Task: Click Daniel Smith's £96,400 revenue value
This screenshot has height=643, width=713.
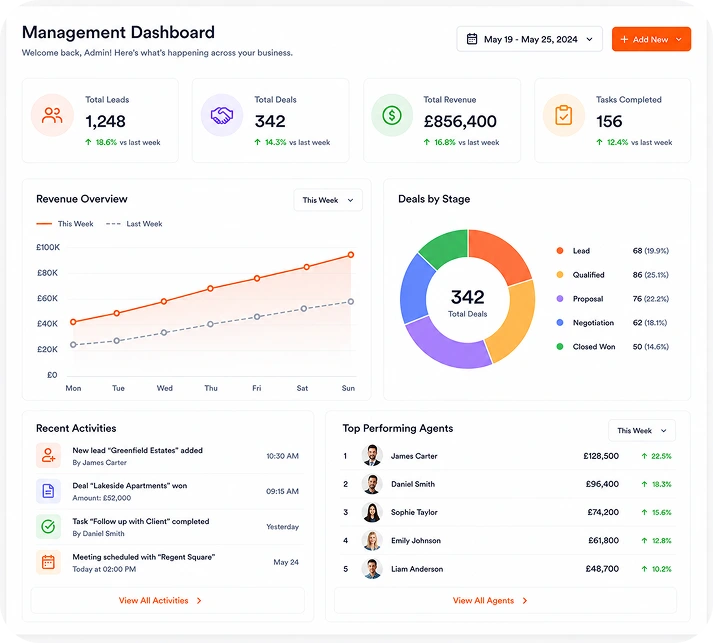Action: (x=602, y=484)
